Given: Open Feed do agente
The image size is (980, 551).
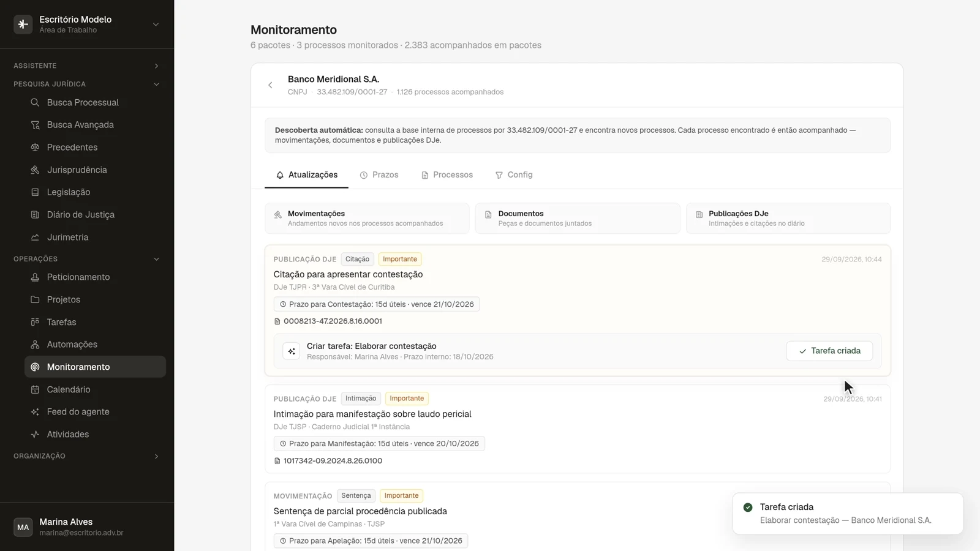Looking at the screenshot, I should click(95, 412).
